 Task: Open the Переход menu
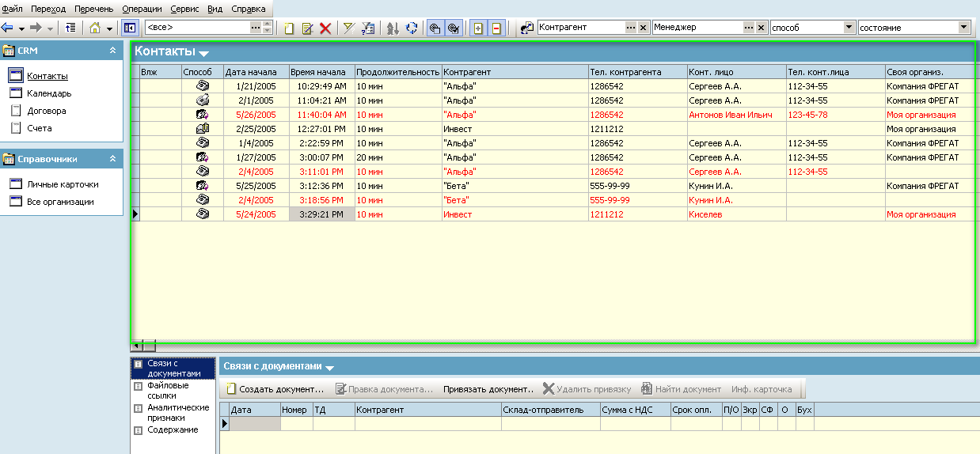[49, 9]
